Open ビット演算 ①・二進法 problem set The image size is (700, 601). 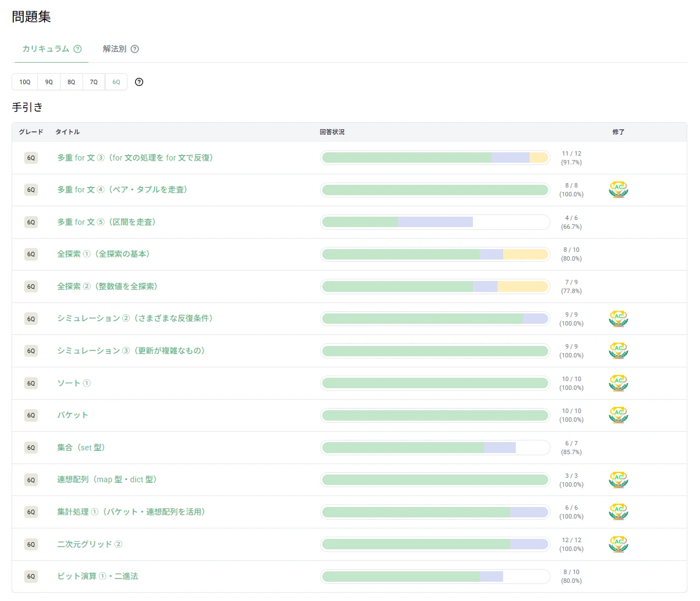click(x=98, y=576)
